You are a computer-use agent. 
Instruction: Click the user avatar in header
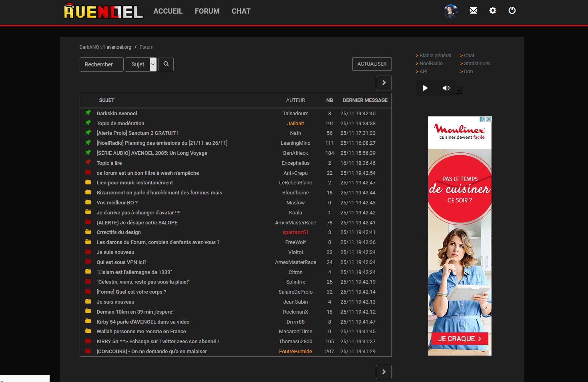click(x=451, y=11)
